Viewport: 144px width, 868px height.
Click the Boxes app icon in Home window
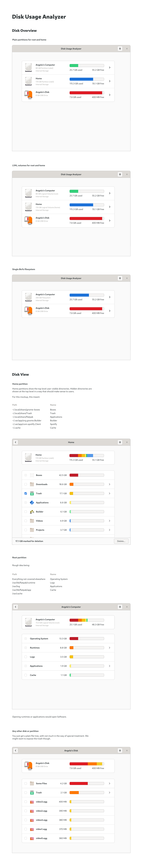(32, 475)
